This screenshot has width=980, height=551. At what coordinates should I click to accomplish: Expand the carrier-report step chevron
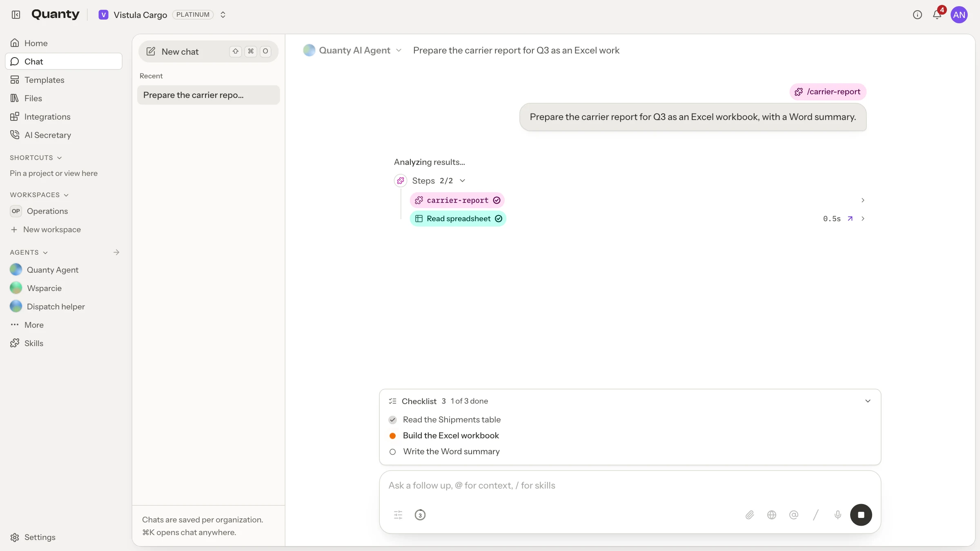tap(862, 200)
